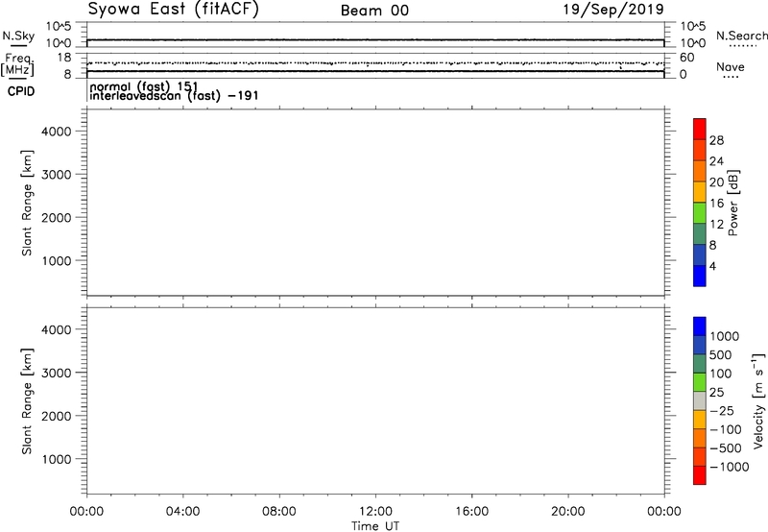
Task: Select the Nave legend label
Action: tap(730, 67)
